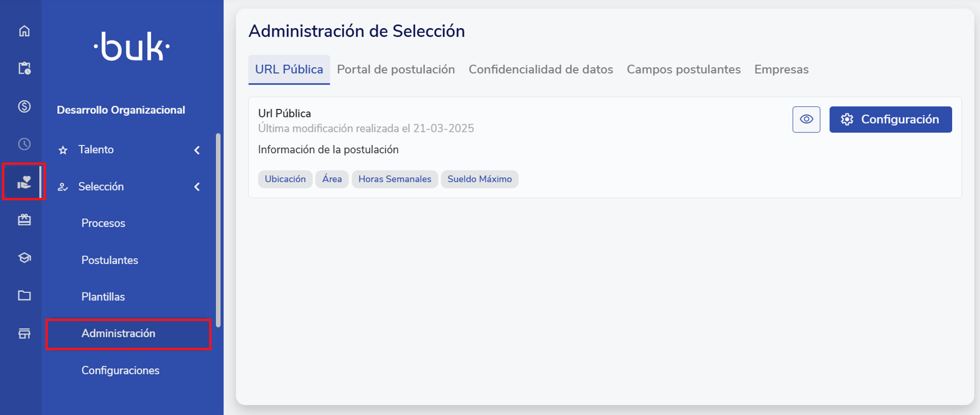Open the gift benefits icon

point(24,220)
